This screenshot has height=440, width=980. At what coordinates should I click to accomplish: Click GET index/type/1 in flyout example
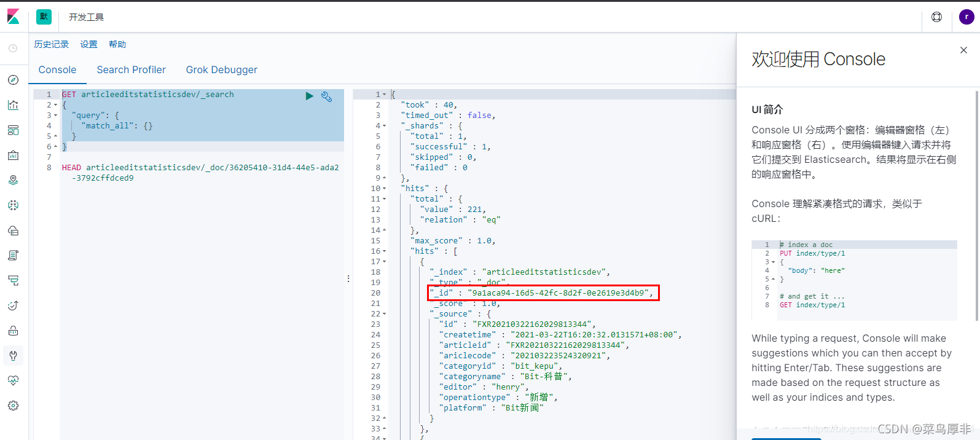point(812,305)
